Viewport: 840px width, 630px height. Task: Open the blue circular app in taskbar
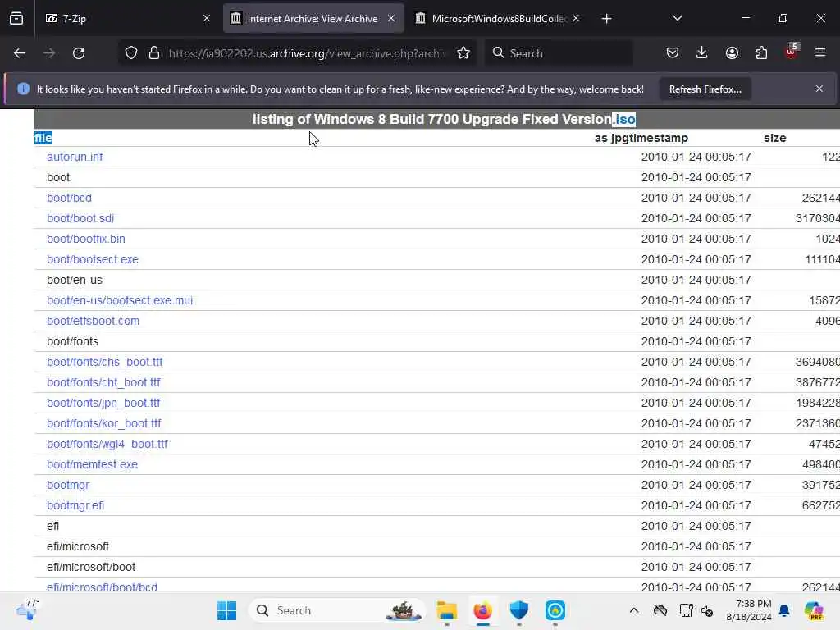click(555, 610)
